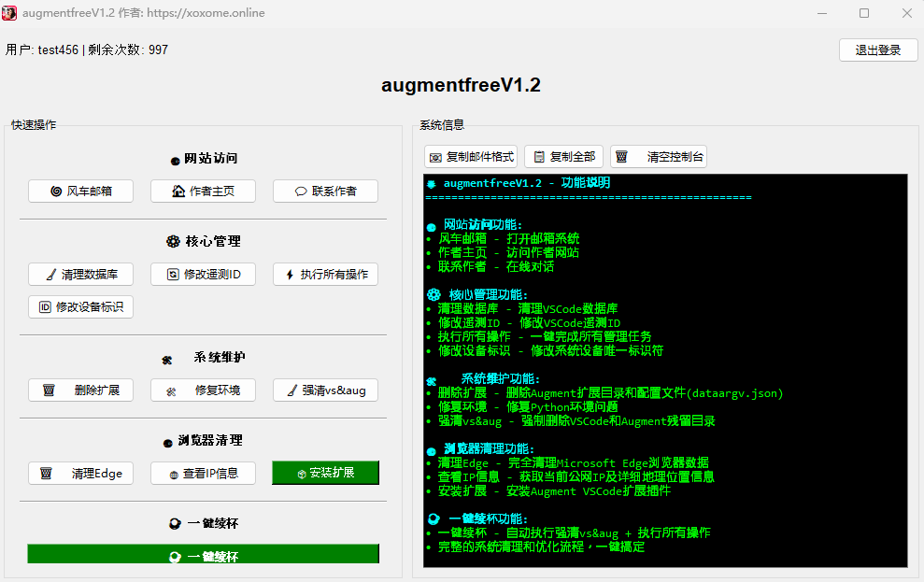The image size is (924, 582).
Task: Select console line '一键续杯 - 自动执行强清vs&aug + 执行所有操作'
Action: [575, 533]
